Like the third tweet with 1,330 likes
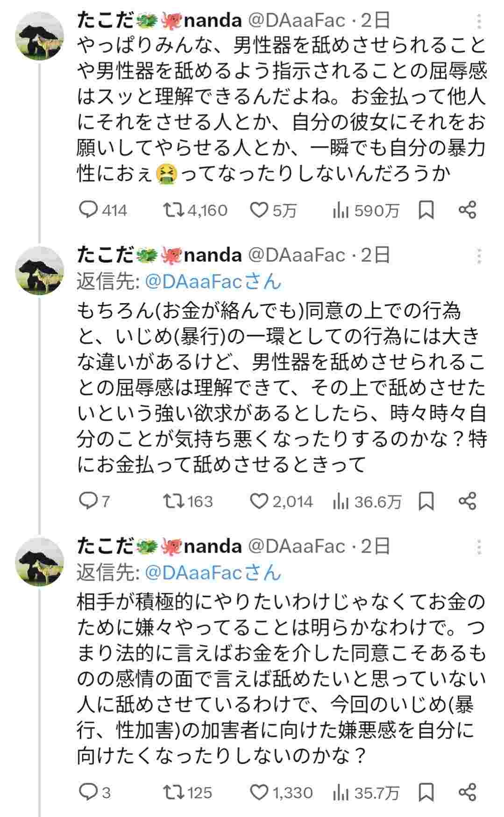Image resolution: width=504 pixels, height=817 pixels. pos(259,792)
